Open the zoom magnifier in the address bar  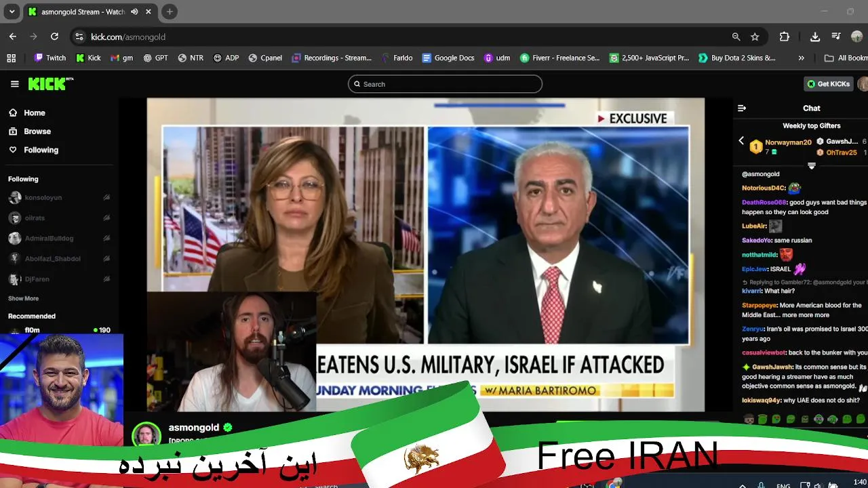pyautogui.click(x=736, y=37)
